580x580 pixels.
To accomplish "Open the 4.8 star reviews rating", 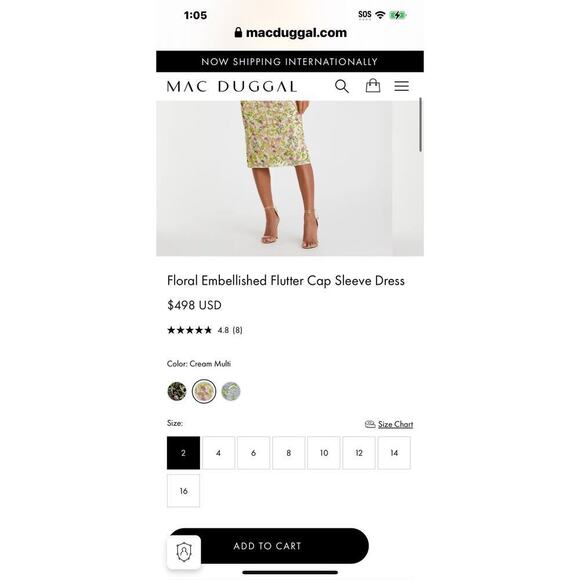I will (x=205, y=330).
